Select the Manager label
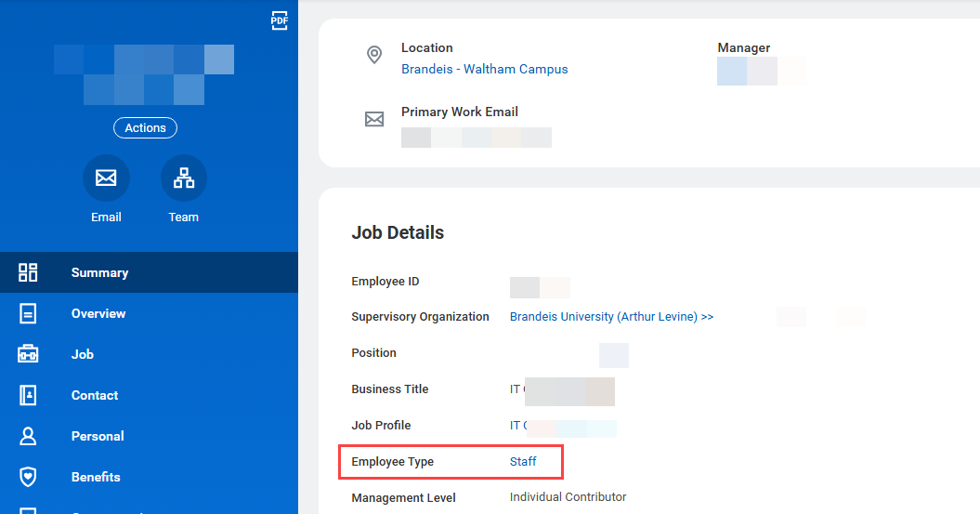 [x=744, y=47]
